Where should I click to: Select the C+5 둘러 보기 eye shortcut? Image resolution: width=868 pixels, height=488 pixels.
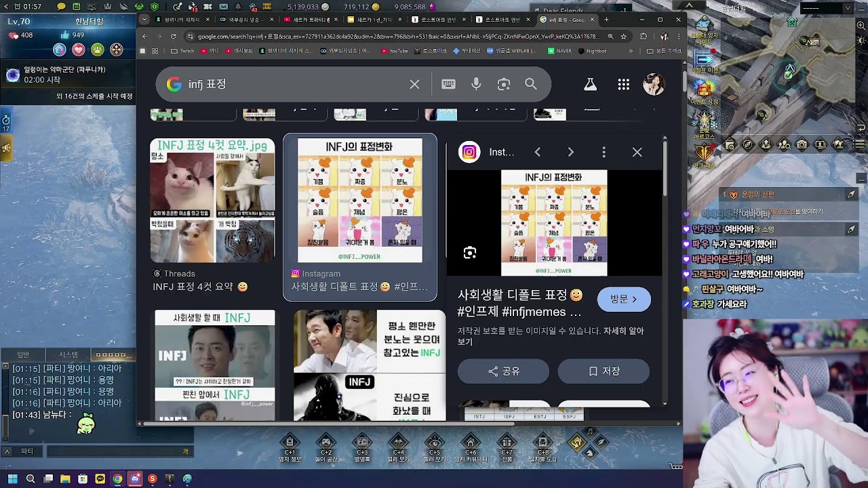[435, 447]
